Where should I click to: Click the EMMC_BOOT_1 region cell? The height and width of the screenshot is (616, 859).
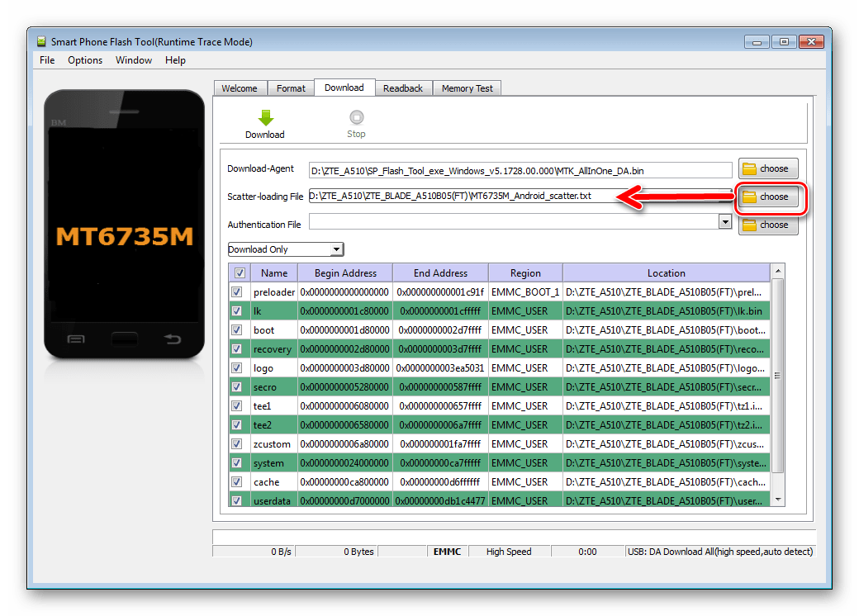click(x=525, y=291)
